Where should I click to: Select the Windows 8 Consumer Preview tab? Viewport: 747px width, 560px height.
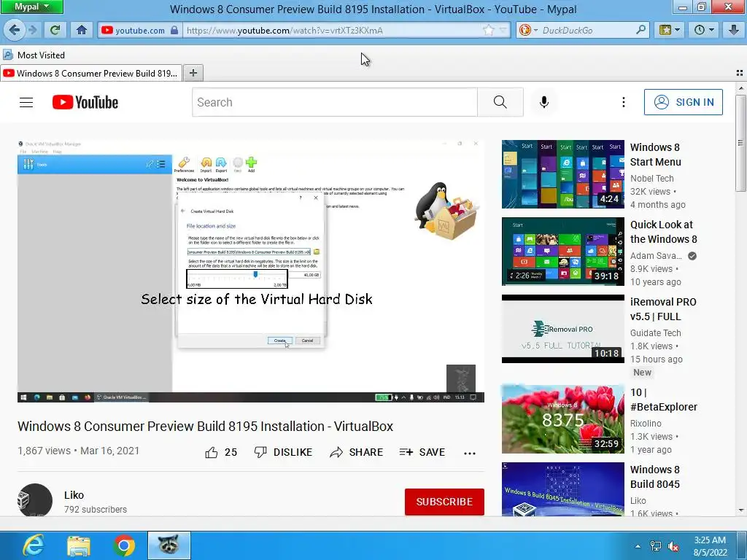point(91,73)
